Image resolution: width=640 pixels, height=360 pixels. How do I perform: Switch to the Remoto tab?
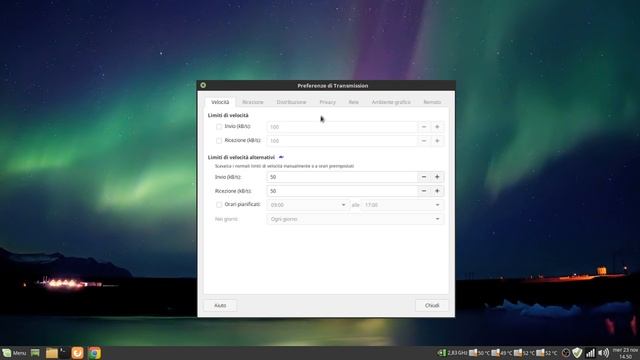432,102
